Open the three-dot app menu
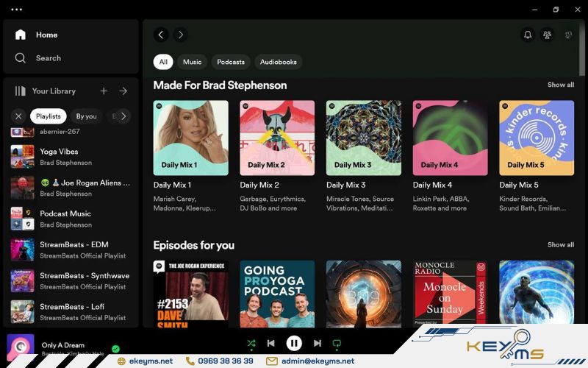Viewport: 588px width, 368px height. pos(16,10)
